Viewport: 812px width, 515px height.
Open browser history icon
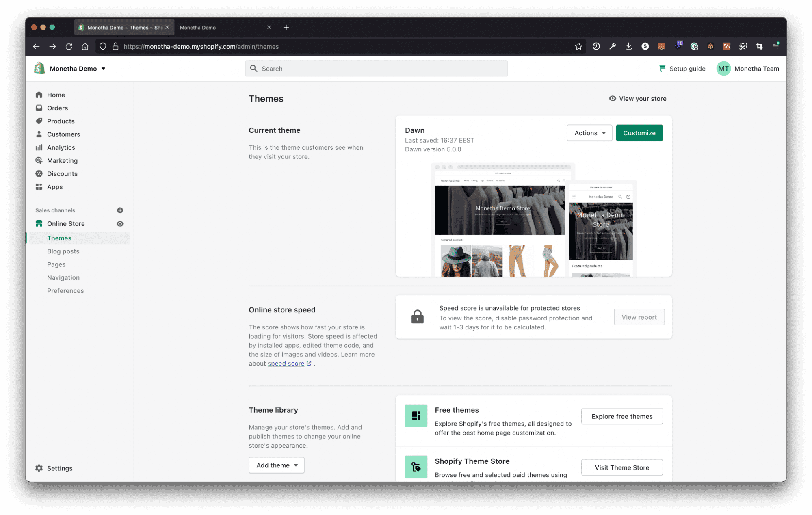596,46
